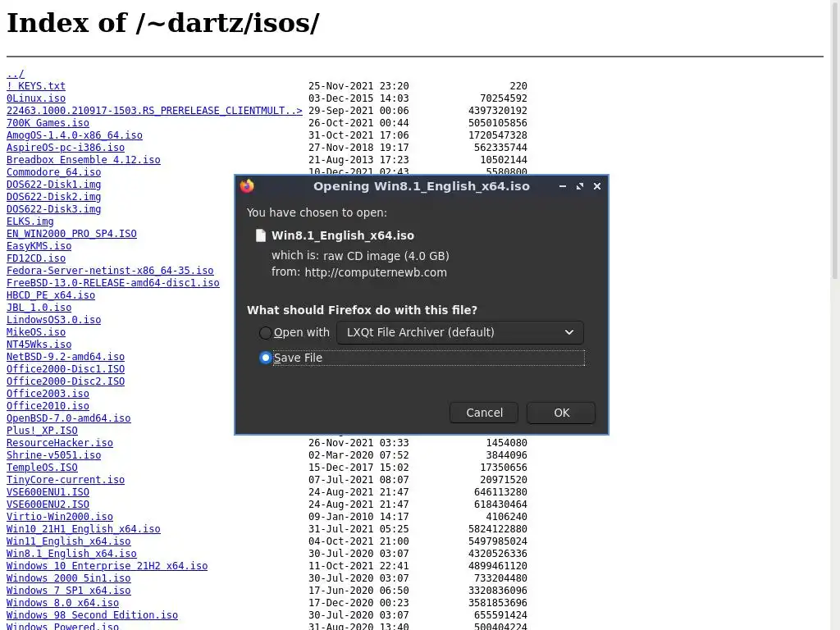Download Office2010.iso
Image resolution: width=840 pixels, height=630 pixels.
(x=48, y=407)
